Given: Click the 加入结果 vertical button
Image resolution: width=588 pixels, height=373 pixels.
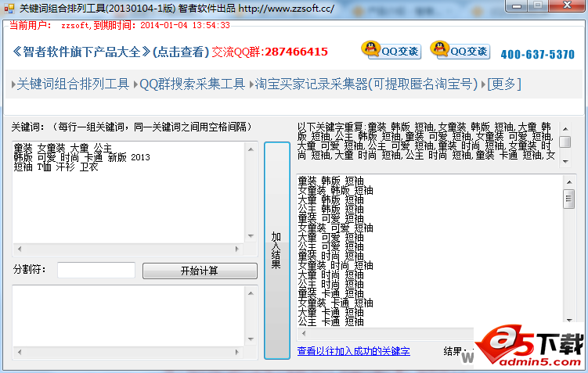Looking at the screenshot, I should point(276,250).
